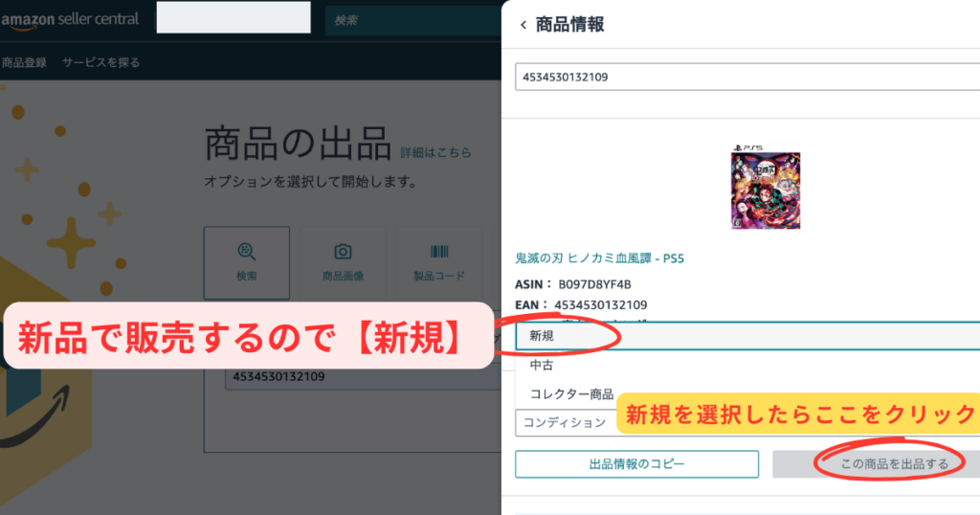Open the 商品登録 menu

coord(24,62)
